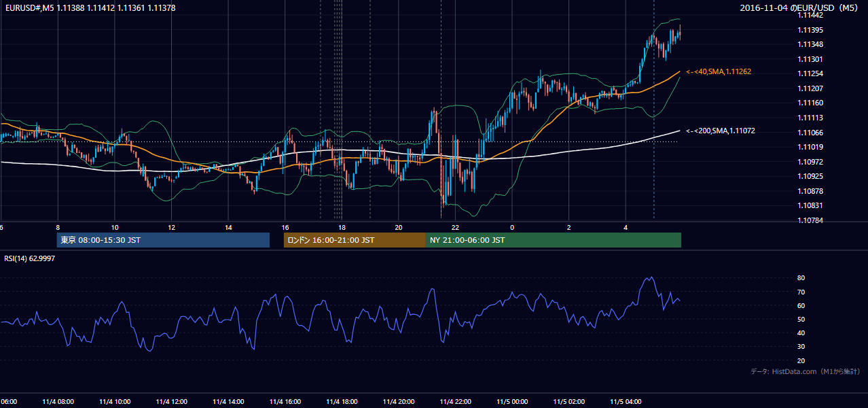Click RSI level 70 on the axis

tap(801, 292)
